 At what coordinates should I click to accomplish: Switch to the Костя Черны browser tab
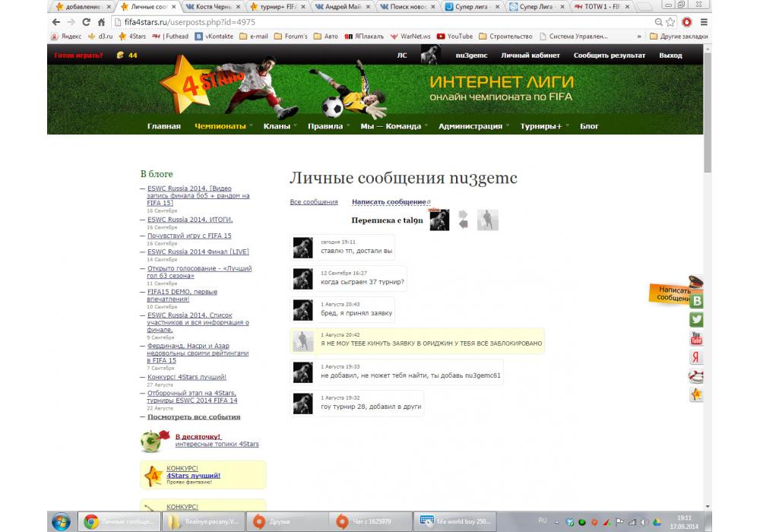pos(214,7)
